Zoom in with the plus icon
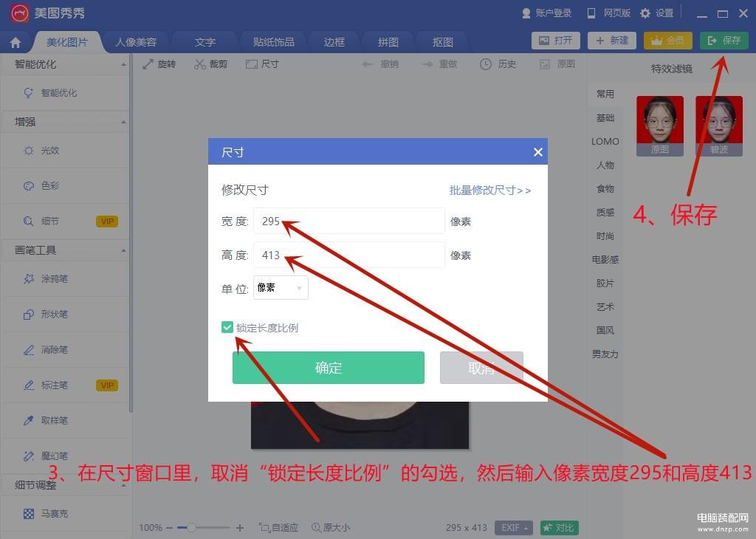The height and width of the screenshot is (539, 756). (240, 528)
